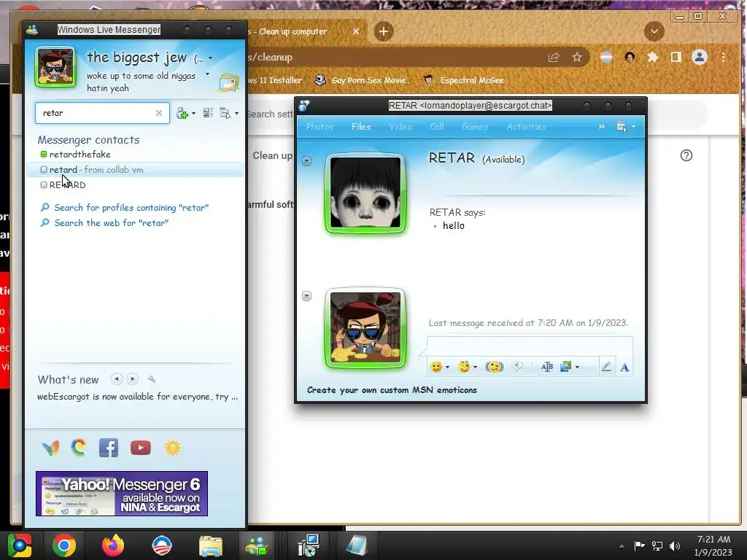Select an emoticon in chat window
The width and height of the screenshot is (747, 560).
click(436, 367)
